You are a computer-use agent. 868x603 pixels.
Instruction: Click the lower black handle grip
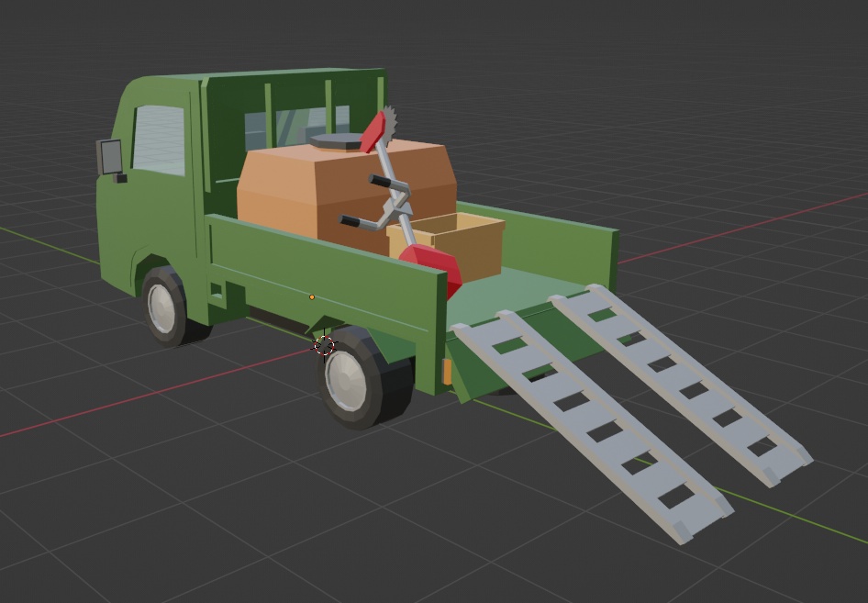(x=350, y=221)
